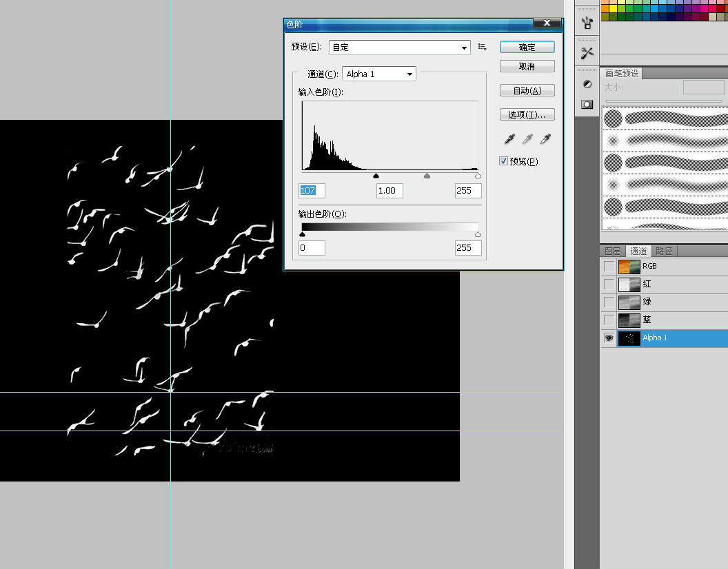
Task: Select the 绿 channel row label
Action: click(x=647, y=302)
